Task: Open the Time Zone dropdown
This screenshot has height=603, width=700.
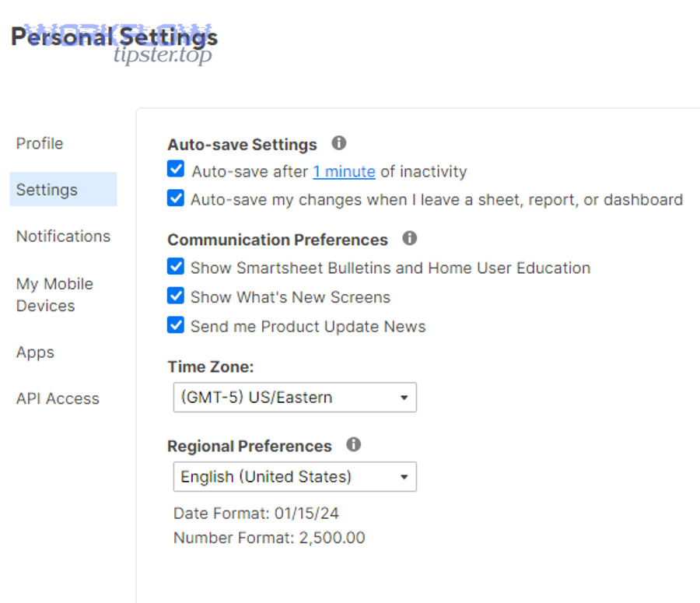Action: pyautogui.click(x=294, y=397)
